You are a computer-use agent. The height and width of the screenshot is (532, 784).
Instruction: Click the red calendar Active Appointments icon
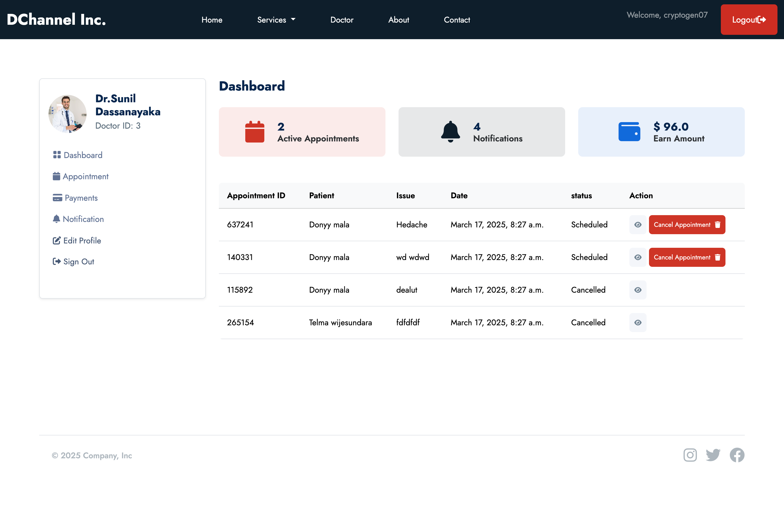pyautogui.click(x=254, y=132)
